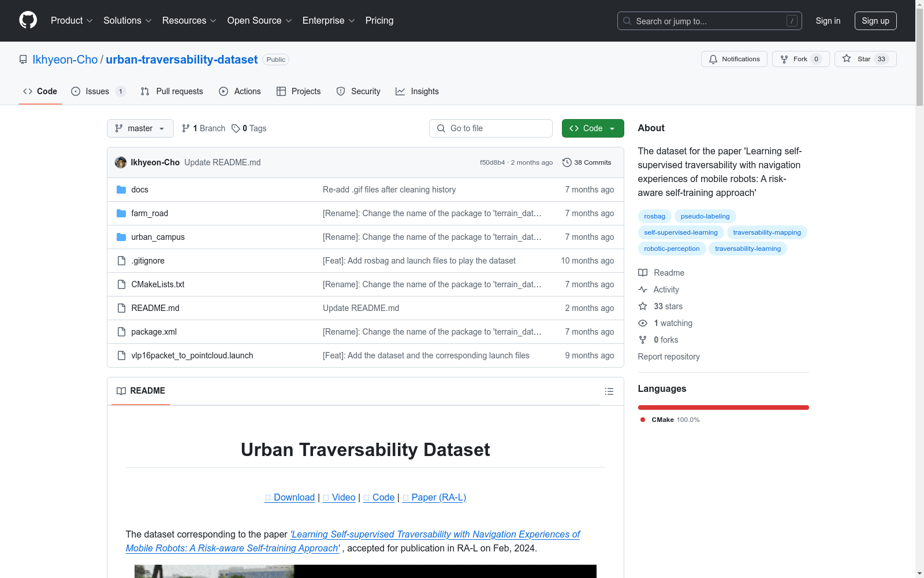This screenshot has height=578, width=924.
Task: Open the Issues tab
Action: pyautogui.click(x=98, y=91)
